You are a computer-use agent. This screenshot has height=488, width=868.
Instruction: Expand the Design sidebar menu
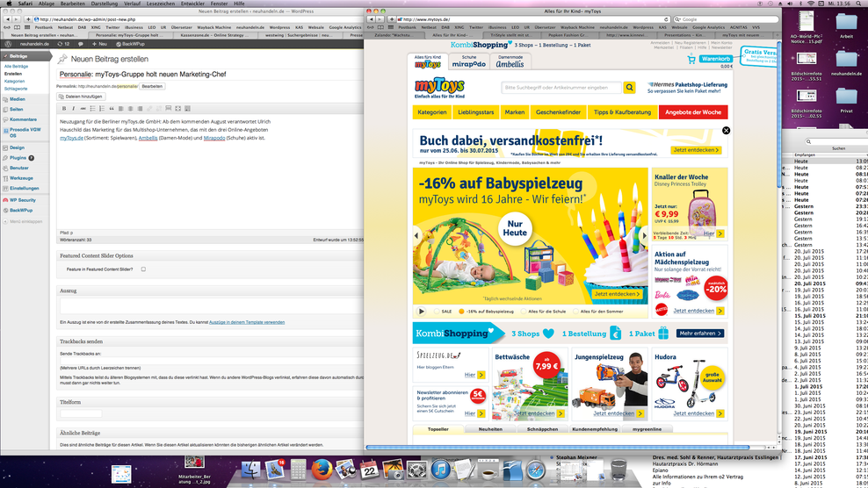(x=17, y=147)
